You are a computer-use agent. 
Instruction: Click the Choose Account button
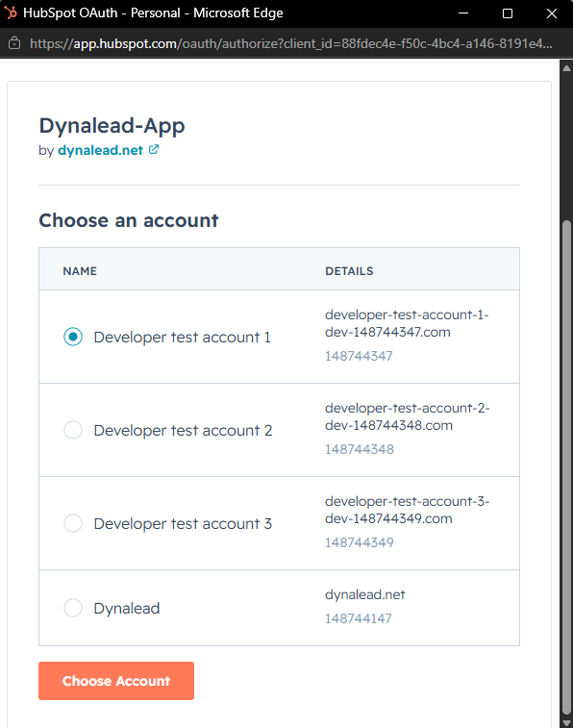[116, 681]
